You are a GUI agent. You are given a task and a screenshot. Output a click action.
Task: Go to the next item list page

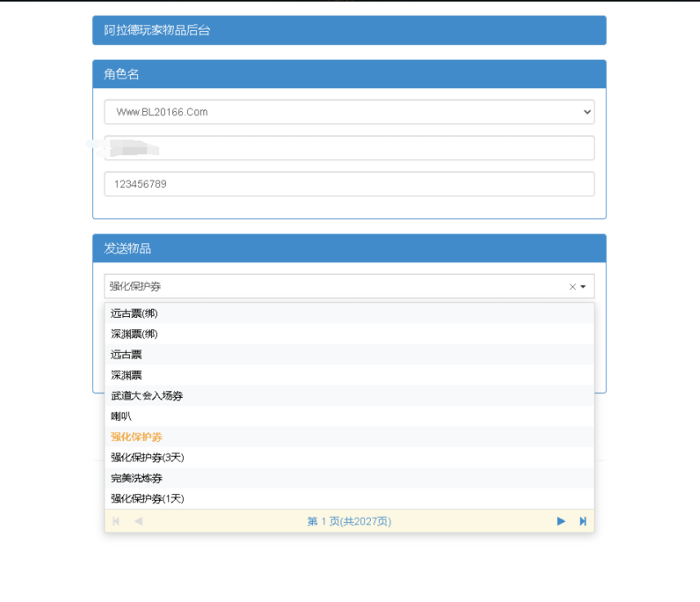(561, 521)
